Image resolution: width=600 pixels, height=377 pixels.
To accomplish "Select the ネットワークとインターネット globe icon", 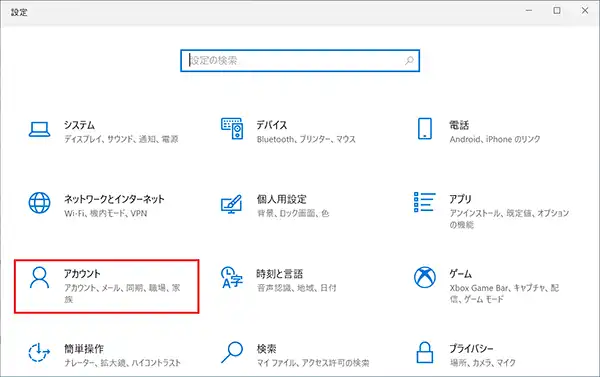I will point(39,203).
